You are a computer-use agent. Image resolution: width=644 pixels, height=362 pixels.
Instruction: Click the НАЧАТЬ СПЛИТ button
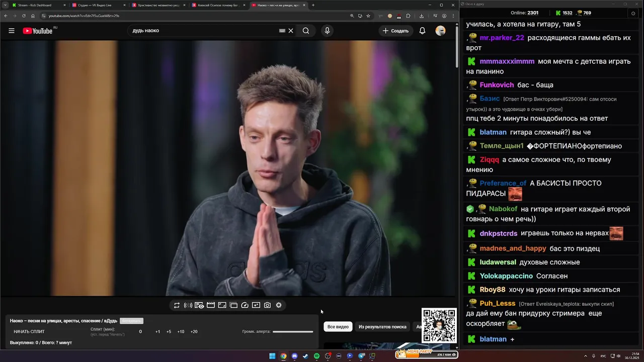(29, 332)
